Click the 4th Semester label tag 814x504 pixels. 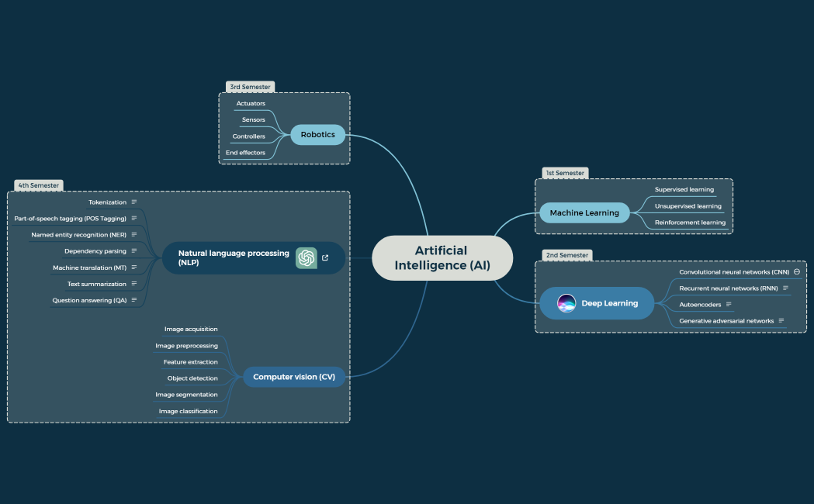pos(37,185)
